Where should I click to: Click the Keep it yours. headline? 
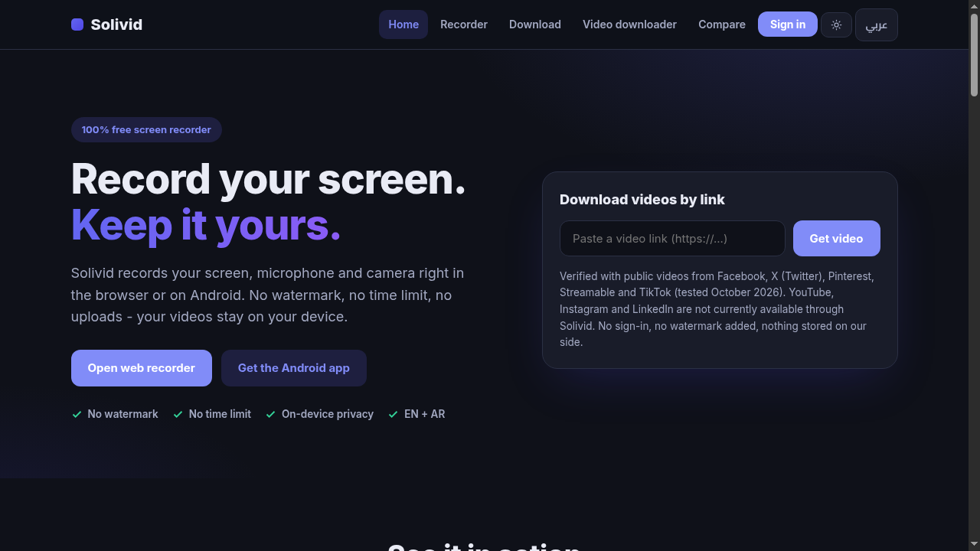[206, 224]
